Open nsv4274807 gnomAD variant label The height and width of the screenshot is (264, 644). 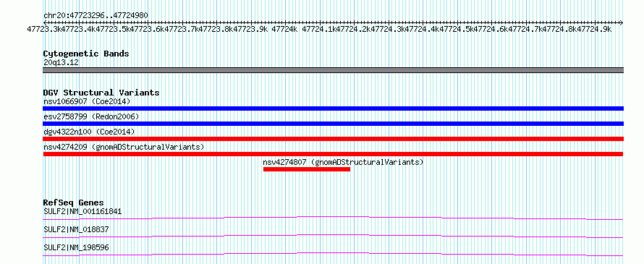[343, 162]
